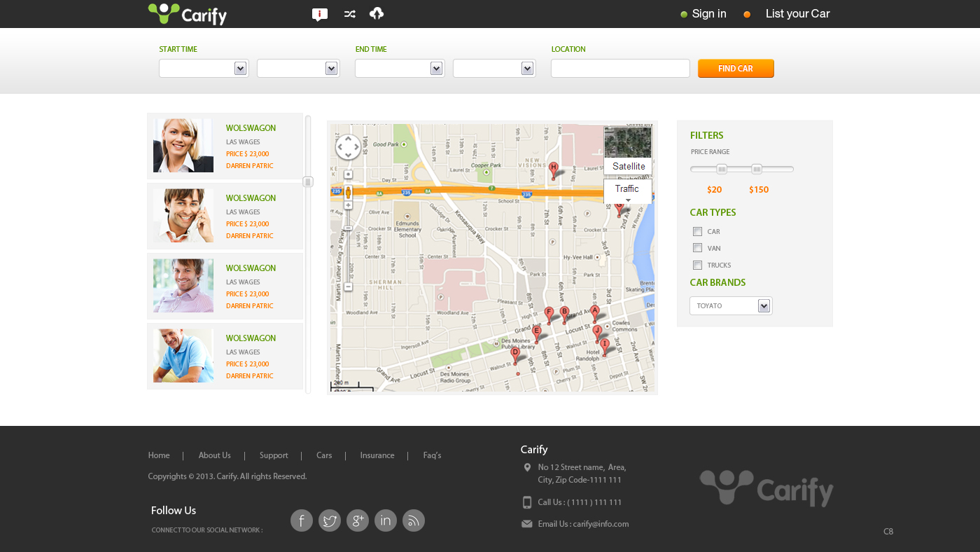Click the FIND CAR button
Viewport: 980px width, 552px height.
point(736,69)
